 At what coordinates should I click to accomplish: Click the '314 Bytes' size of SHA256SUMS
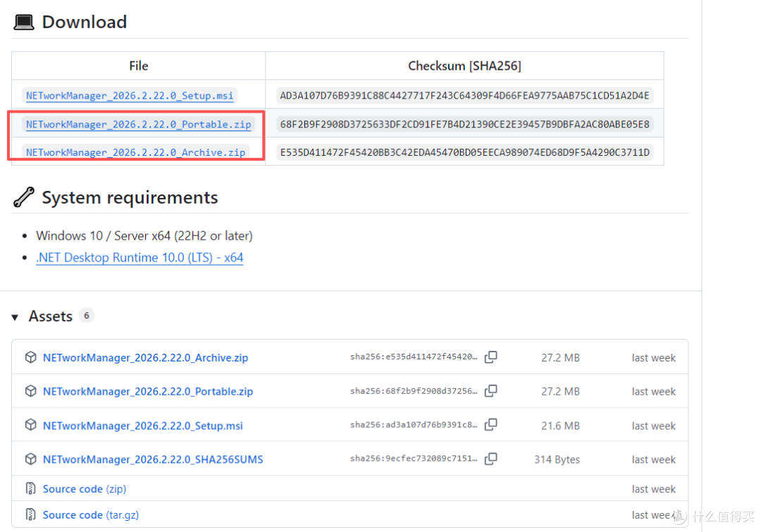[557, 459]
